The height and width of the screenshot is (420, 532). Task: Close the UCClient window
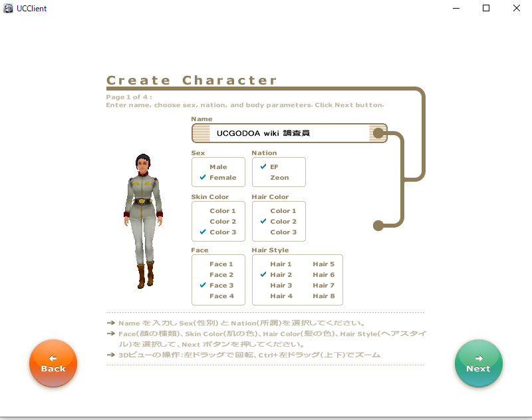pyautogui.click(x=517, y=8)
